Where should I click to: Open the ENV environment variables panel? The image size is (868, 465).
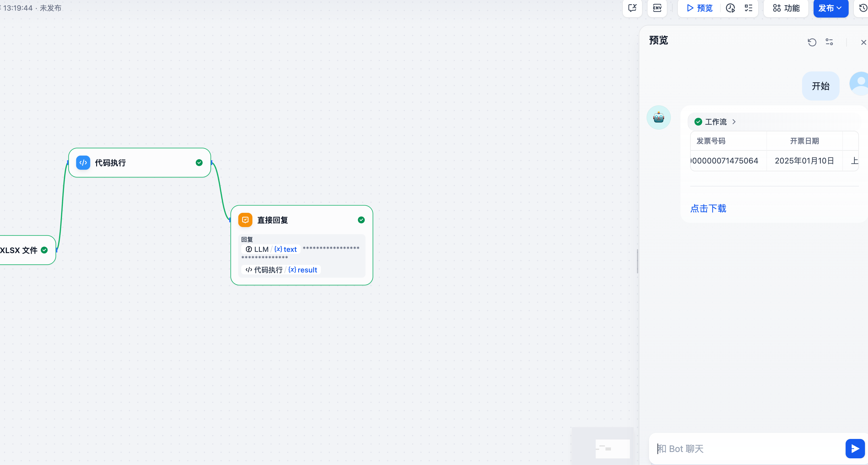pos(657,8)
